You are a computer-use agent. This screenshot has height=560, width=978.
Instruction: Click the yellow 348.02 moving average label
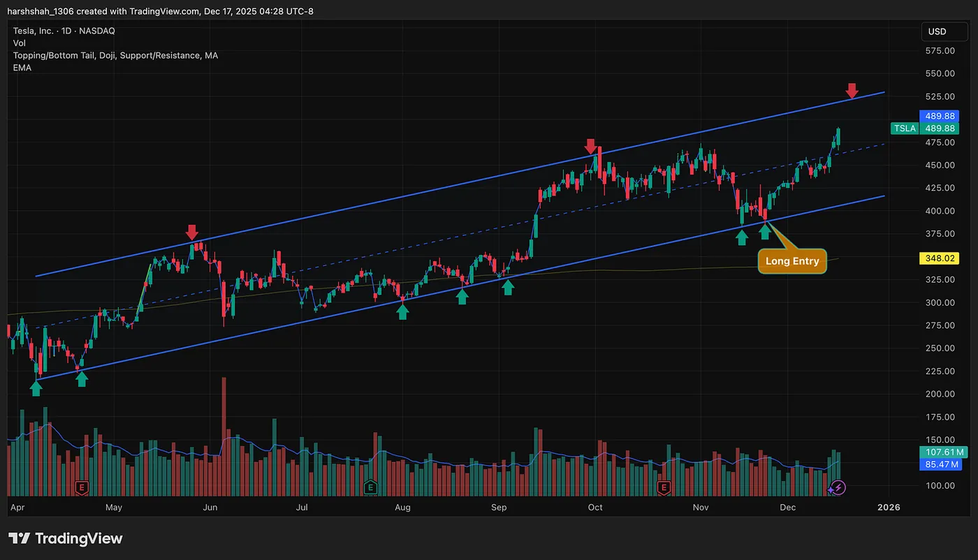940,258
